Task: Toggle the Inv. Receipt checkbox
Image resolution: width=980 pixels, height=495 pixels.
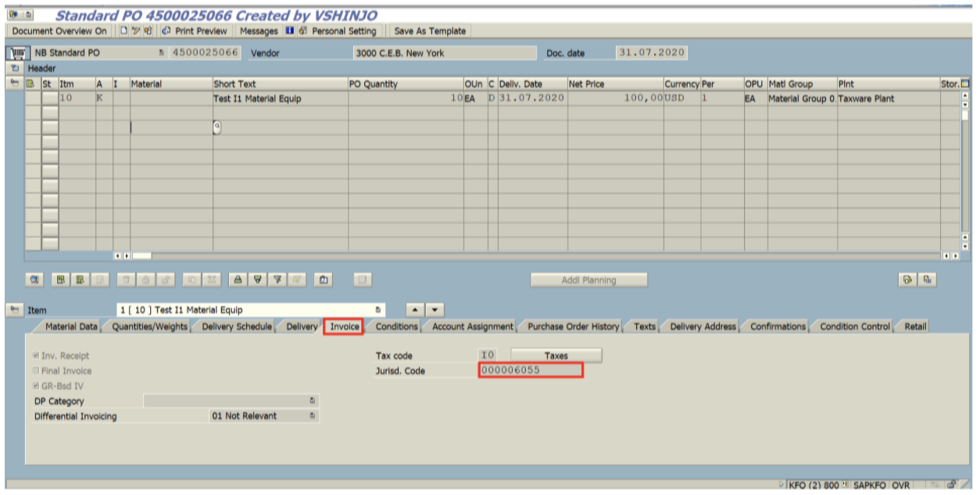Action: (36, 356)
